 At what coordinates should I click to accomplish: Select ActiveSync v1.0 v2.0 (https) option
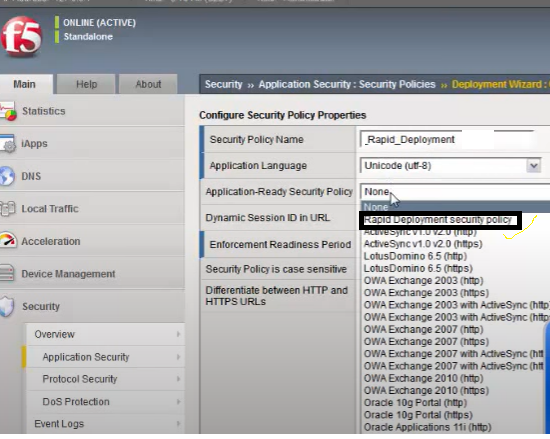coord(423,244)
